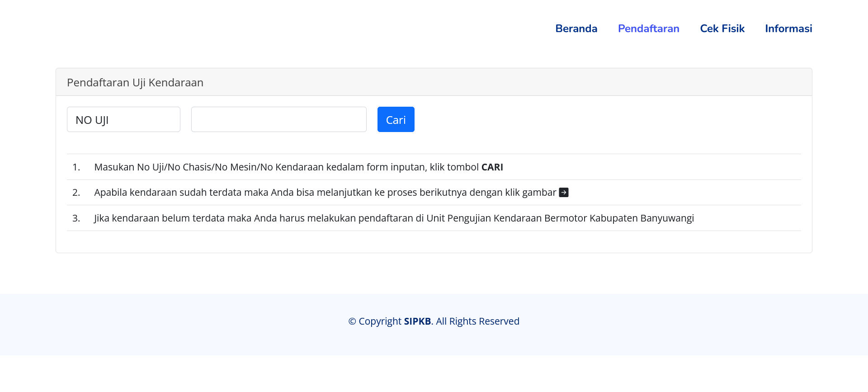
Task: Click the All Rights Reserved footer text
Action: 477,321
